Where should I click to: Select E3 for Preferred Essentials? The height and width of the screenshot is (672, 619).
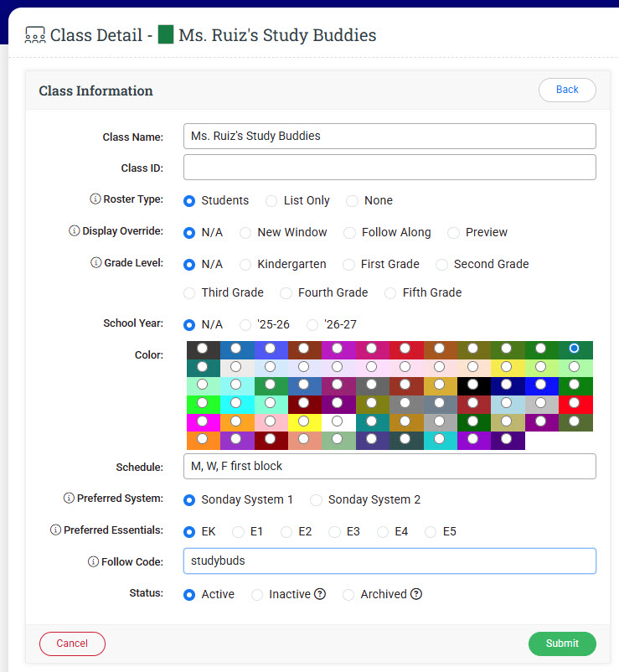335,531
